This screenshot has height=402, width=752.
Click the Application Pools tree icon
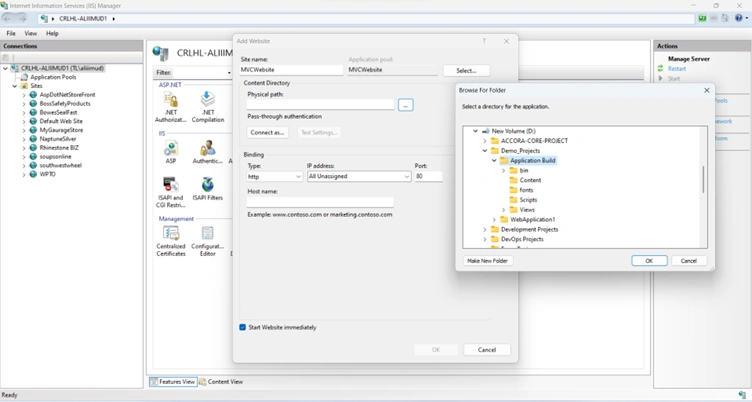point(24,77)
